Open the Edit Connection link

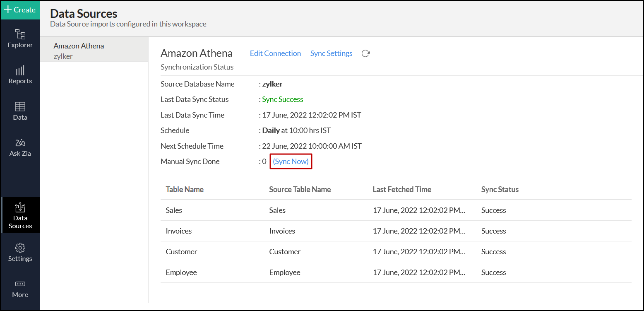(275, 53)
